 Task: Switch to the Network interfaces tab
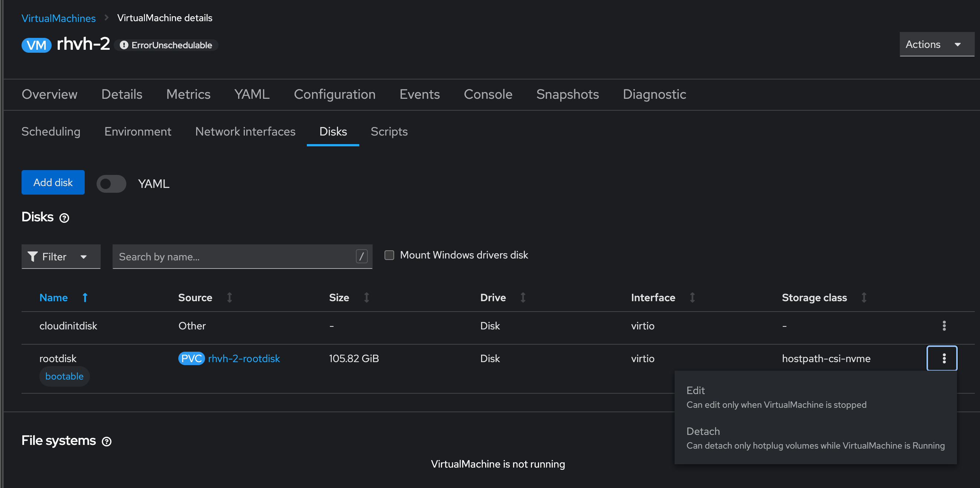245,131
